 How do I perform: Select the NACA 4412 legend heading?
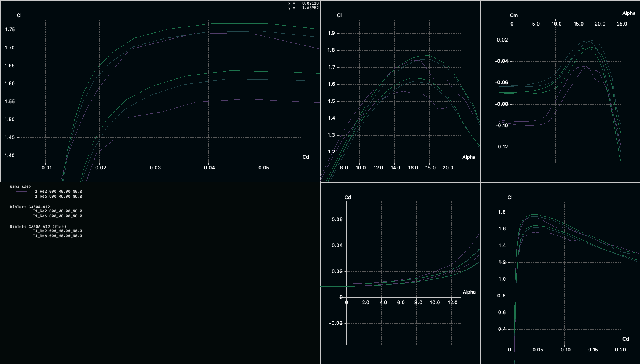pos(20,187)
